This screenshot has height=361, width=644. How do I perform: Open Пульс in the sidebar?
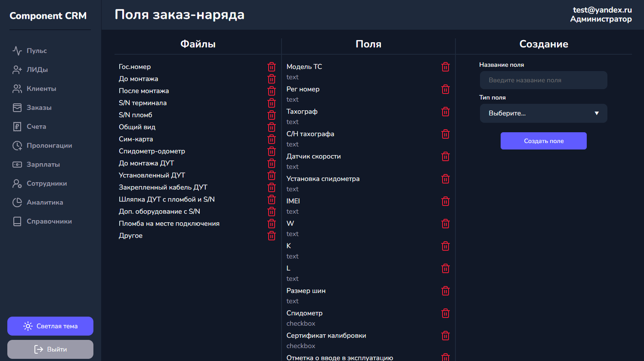pyautogui.click(x=30, y=51)
